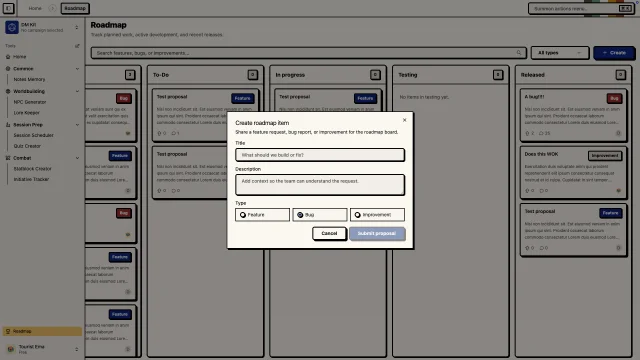Open the DM Kit campaign switcher
The image size is (640, 360).
(76, 27)
